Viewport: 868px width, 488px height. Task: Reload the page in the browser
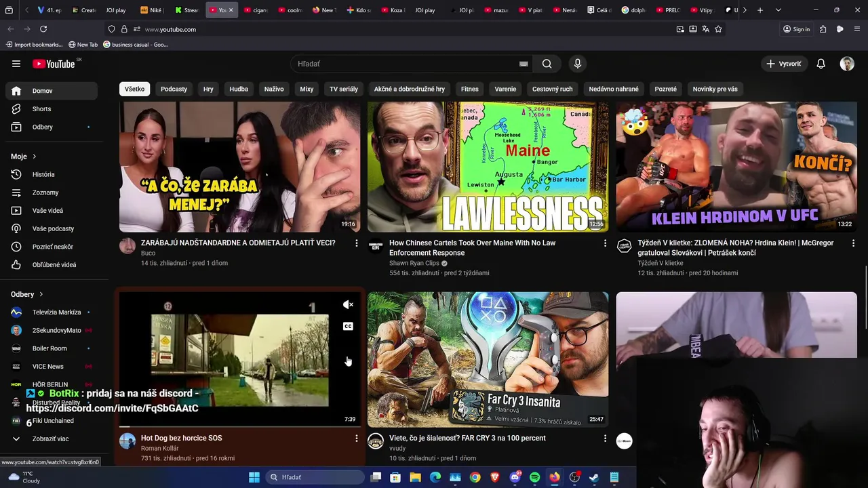(x=43, y=29)
